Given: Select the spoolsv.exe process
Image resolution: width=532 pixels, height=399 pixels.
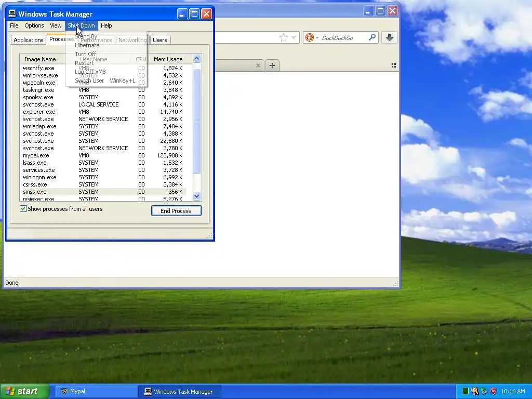Looking at the screenshot, I should tap(103, 97).
